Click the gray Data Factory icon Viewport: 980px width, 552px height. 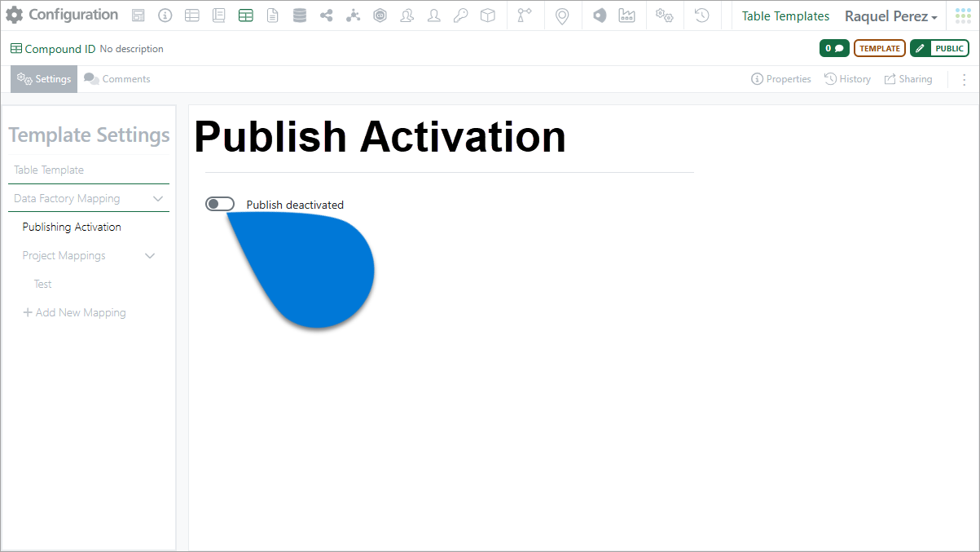600,15
